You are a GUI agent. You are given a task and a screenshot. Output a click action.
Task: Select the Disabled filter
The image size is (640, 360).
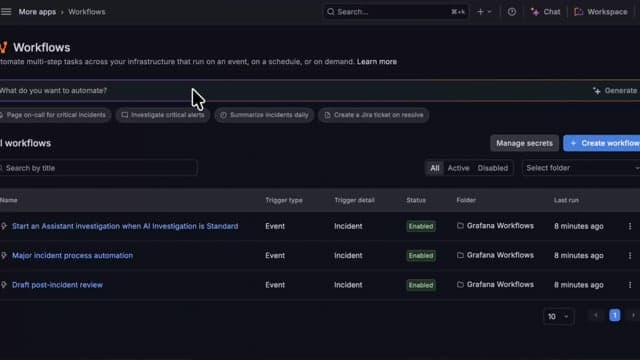pos(493,168)
